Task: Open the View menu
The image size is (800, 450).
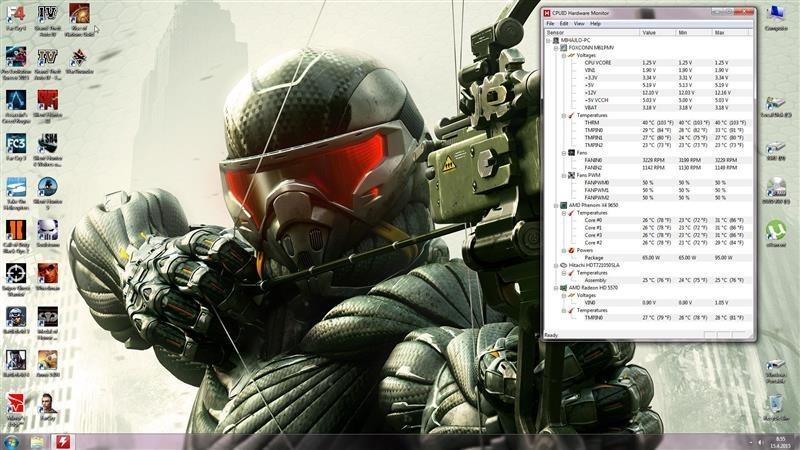Action: [579, 23]
